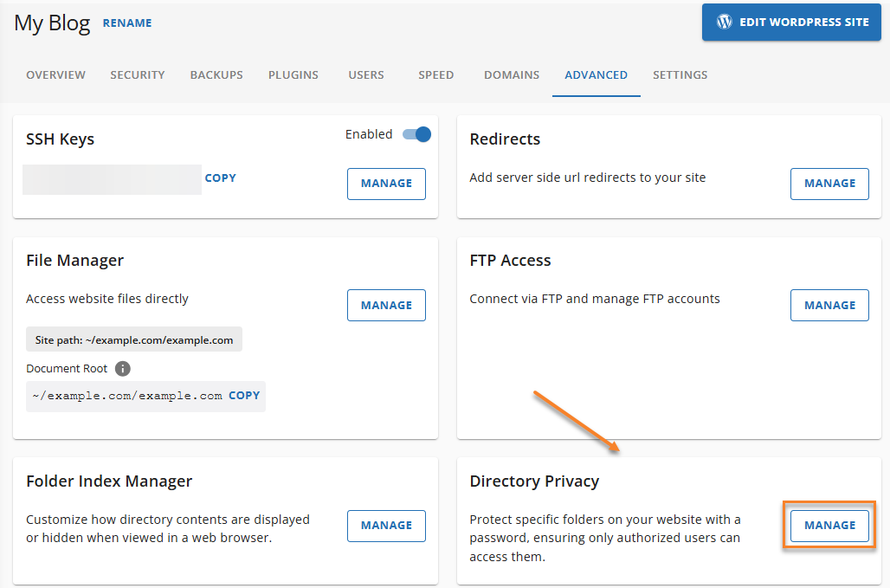Switch to the Overview tab
Screen dimensions: 890x588
(55, 75)
